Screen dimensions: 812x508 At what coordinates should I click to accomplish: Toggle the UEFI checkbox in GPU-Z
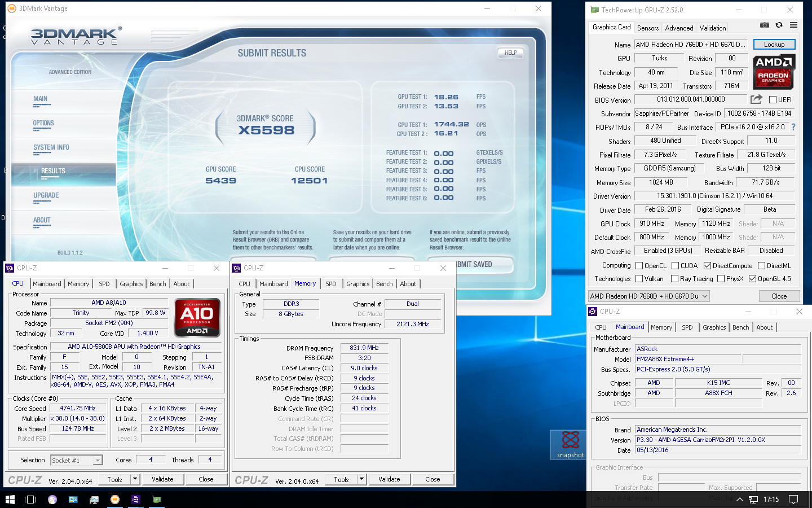[x=773, y=100]
